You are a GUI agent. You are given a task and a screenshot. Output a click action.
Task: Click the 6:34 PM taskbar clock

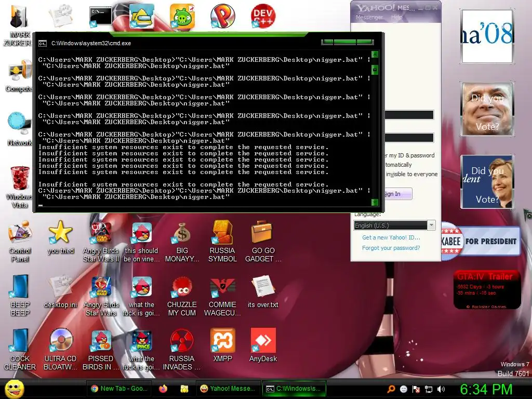pos(486,389)
